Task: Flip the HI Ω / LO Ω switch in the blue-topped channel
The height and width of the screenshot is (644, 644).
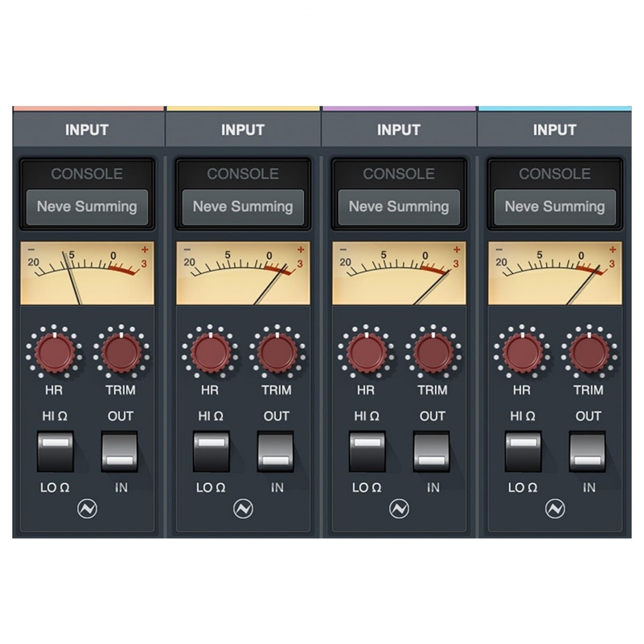Action: (x=523, y=452)
